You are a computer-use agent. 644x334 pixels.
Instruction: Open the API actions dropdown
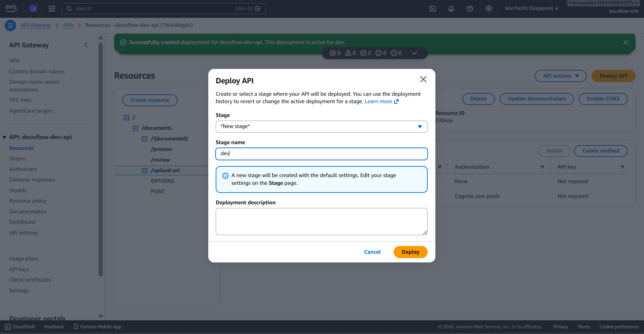561,76
